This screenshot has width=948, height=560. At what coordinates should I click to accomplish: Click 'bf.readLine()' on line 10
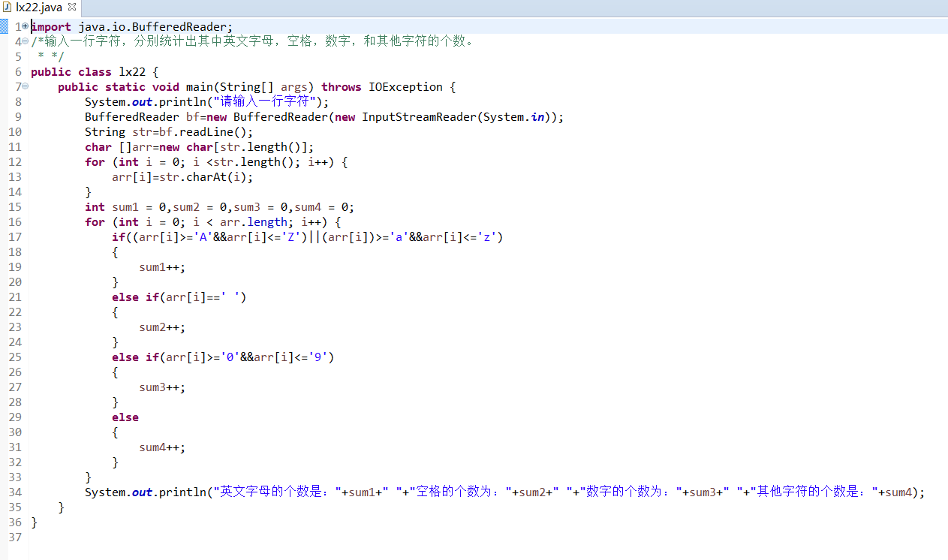click(x=203, y=132)
